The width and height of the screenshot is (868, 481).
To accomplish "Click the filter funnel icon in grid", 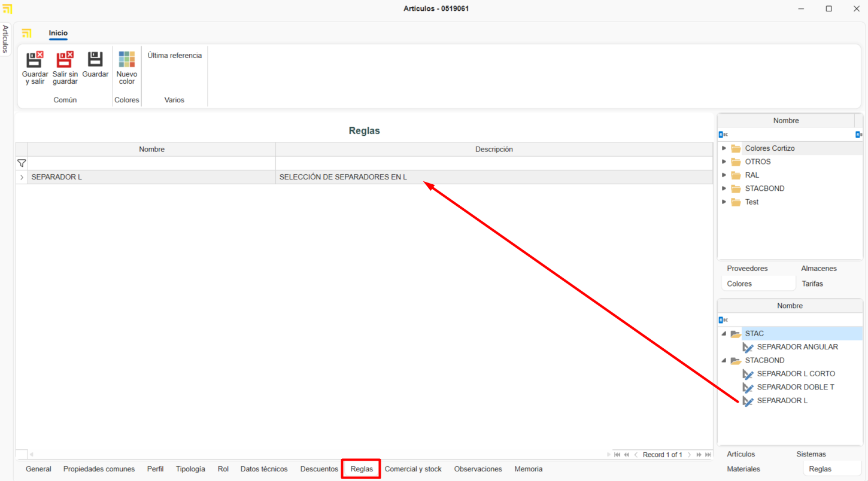I will coord(22,163).
